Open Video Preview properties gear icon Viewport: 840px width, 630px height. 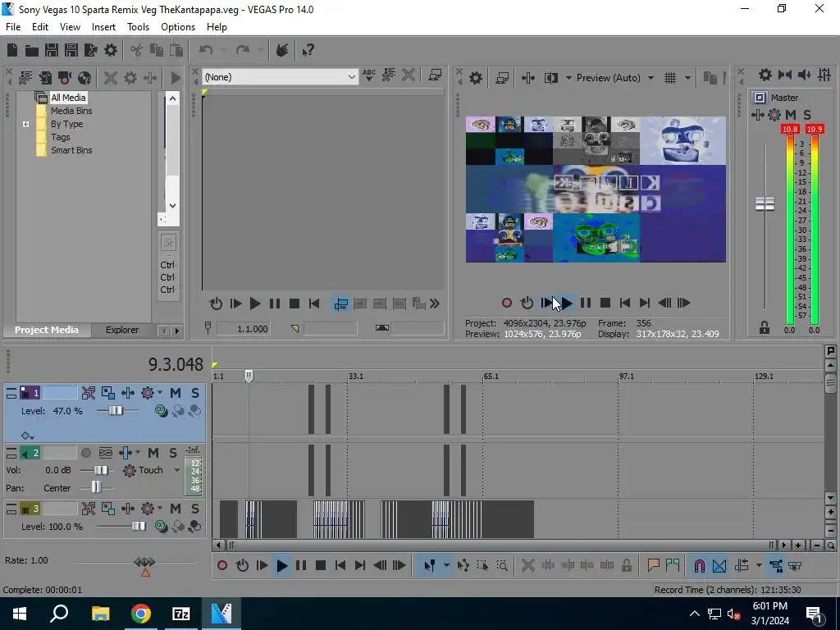[x=476, y=78]
